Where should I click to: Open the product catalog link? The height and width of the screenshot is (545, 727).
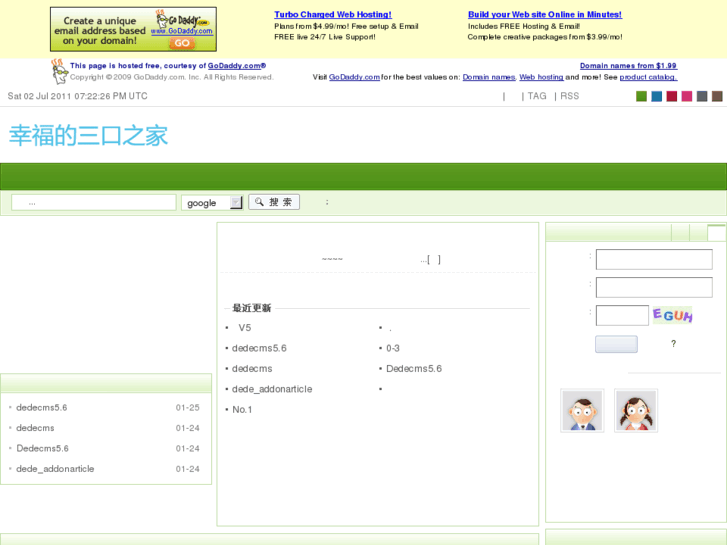point(648,77)
